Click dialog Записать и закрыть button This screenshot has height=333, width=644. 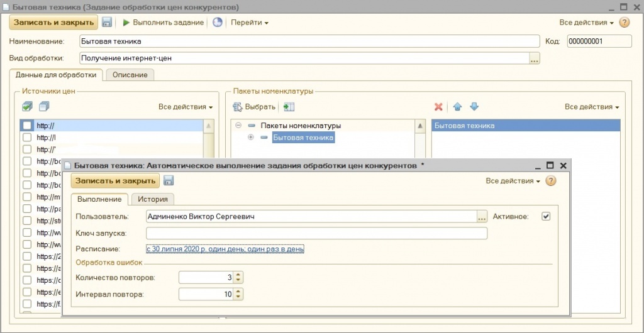point(116,180)
